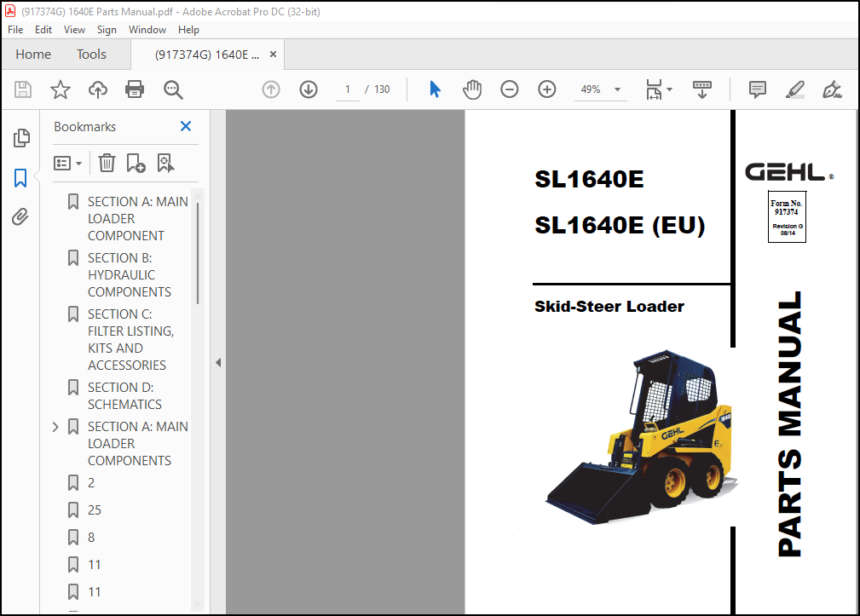Click the SL1640E title text
This screenshot has height=616, width=860.
click(589, 179)
